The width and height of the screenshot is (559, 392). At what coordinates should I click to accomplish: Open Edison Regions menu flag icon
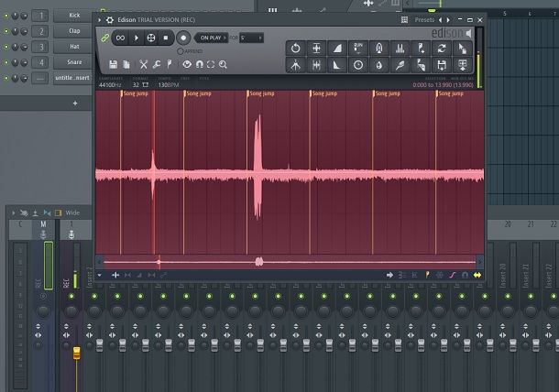(x=170, y=64)
